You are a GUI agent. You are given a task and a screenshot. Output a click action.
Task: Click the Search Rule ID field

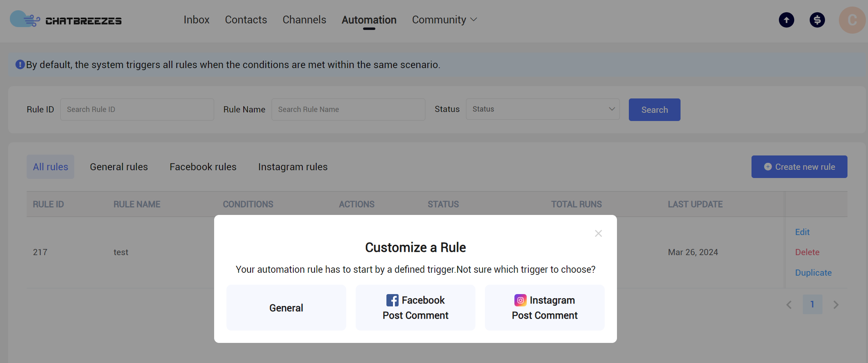pyautogui.click(x=137, y=110)
